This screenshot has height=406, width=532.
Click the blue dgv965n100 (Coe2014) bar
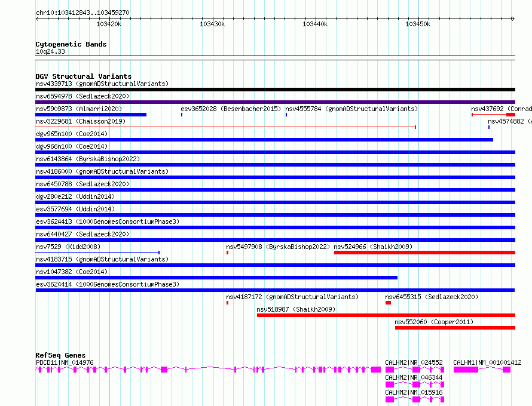tap(264, 140)
